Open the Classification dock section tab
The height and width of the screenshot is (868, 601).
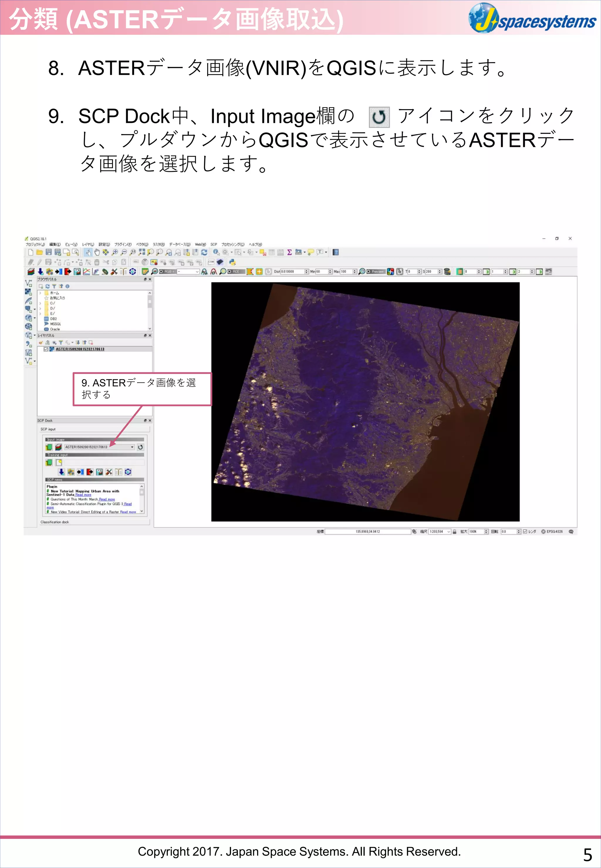pos(95,522)
